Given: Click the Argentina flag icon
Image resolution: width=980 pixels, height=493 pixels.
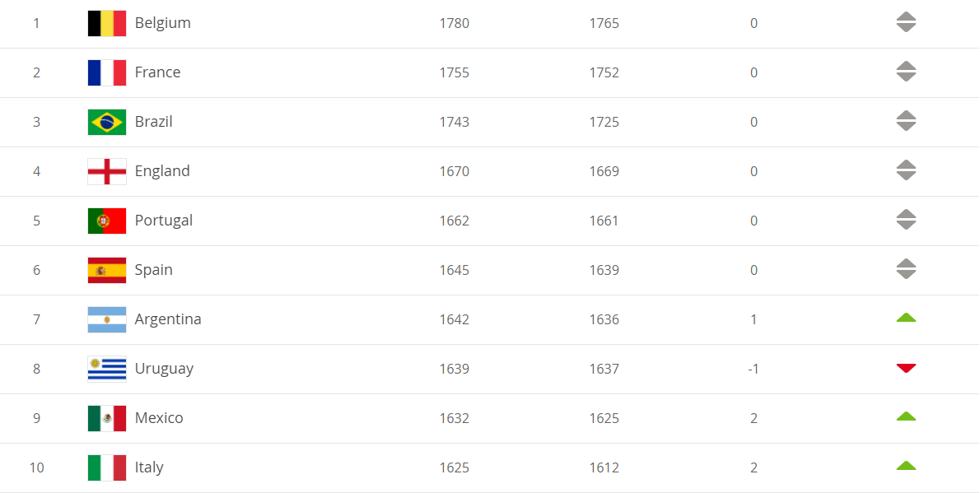Looking at the screenshot, I should [x=107, y=319].
